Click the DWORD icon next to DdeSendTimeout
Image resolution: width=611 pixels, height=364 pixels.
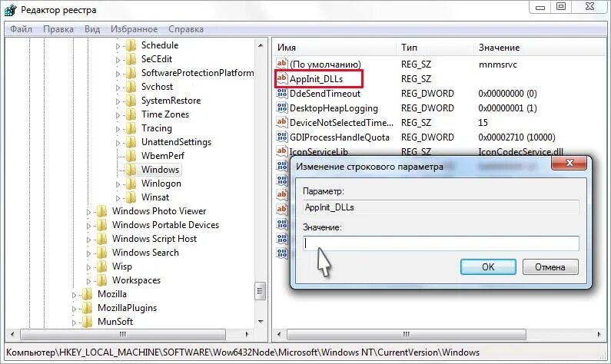[282, 94]
